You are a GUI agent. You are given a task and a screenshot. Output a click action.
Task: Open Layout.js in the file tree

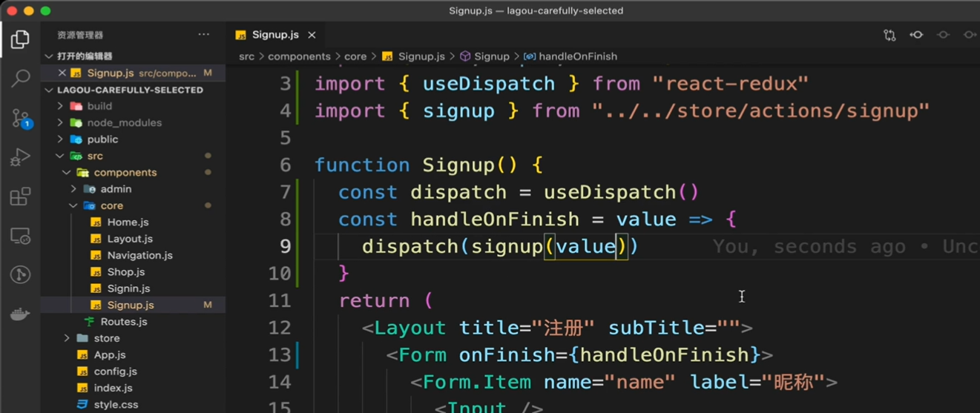130,239
